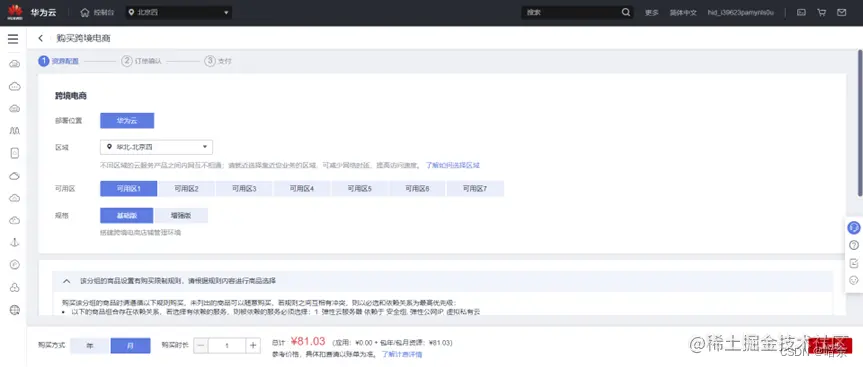Image resolution: width=863 pixels, height=367 pixels.
Task: Click the ¥81.03 total price
Action: click(308, 342)
